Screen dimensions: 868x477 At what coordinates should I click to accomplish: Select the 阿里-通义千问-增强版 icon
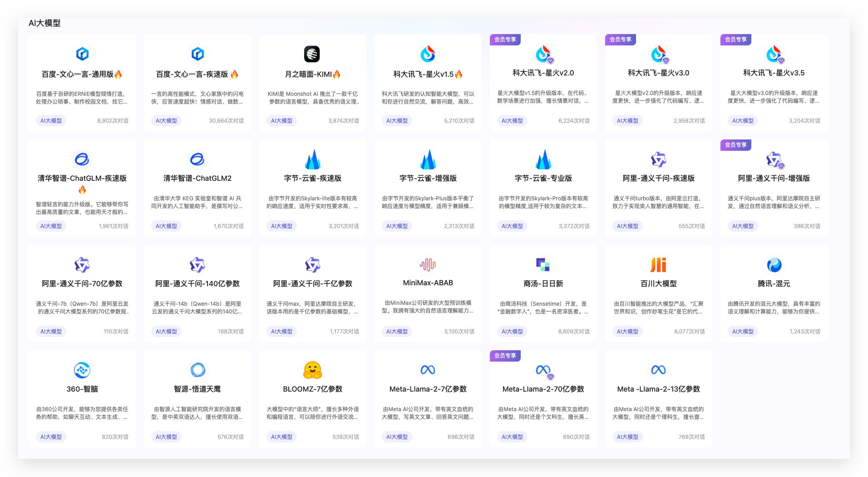[x=774, y=160]
